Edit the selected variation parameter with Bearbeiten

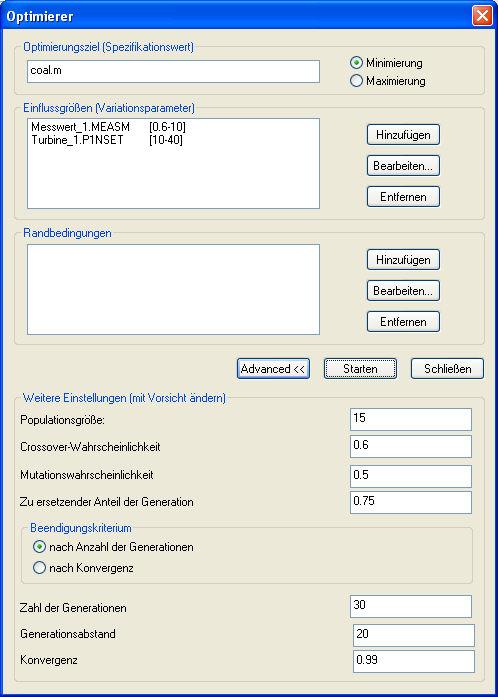click(403, 166)
